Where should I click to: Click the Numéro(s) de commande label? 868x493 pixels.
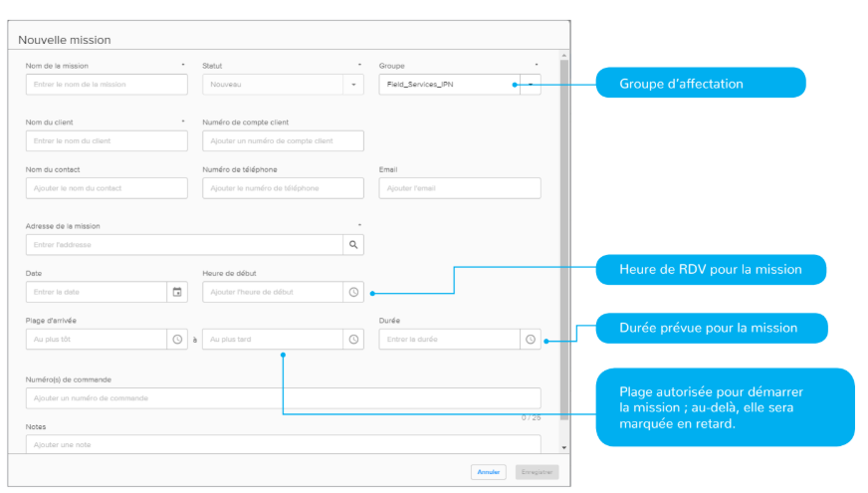(68, 379)
